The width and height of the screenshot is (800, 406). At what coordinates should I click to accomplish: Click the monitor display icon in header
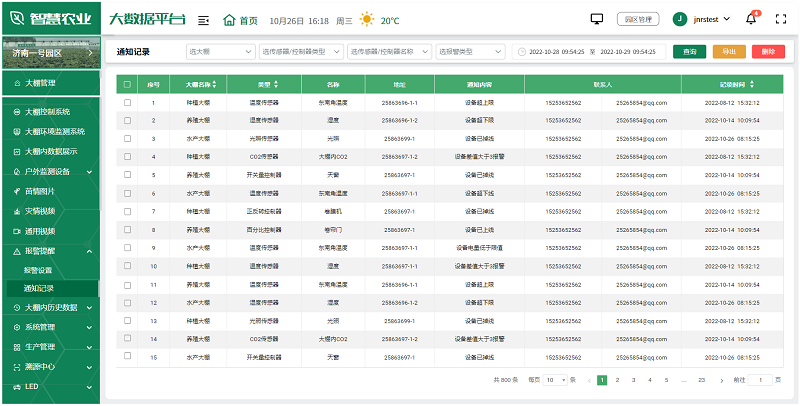coord(597,19)
